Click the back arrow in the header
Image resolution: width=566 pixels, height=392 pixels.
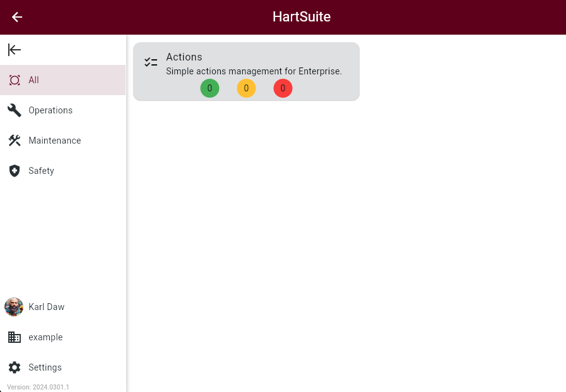coord(16,17)
